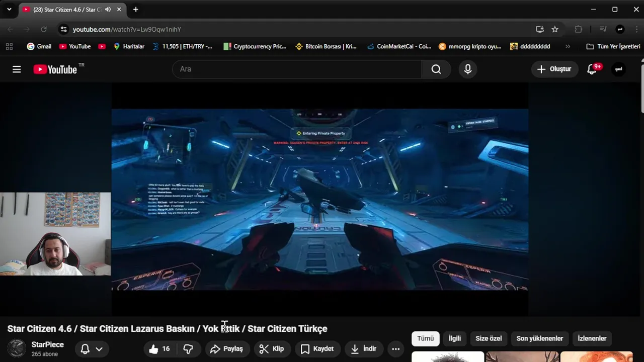
Task: Open the unlabeled YouTube bookmark icon
Action: click(x=102, y=46)
